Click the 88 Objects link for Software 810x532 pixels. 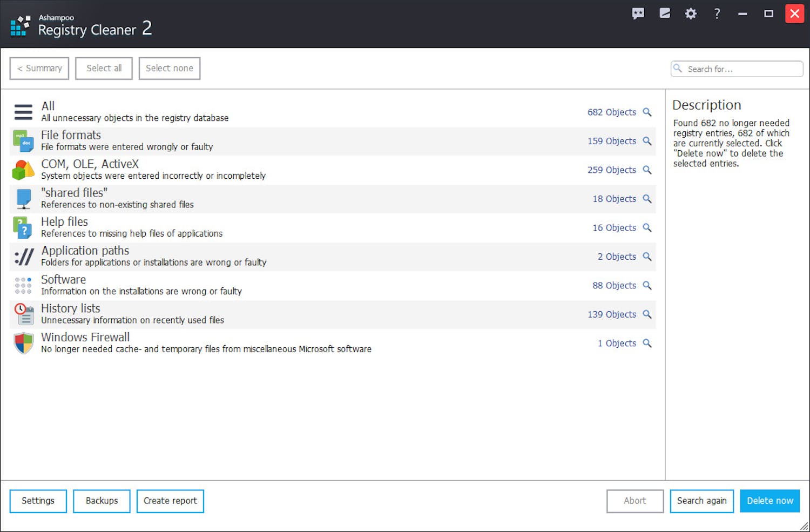click(x=614, y=286)
